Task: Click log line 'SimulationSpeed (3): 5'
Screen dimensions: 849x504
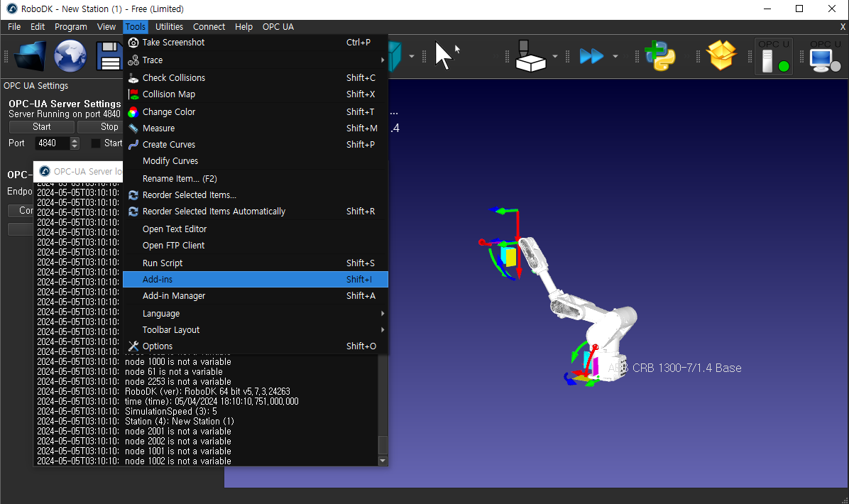Action: pos(170,412)
